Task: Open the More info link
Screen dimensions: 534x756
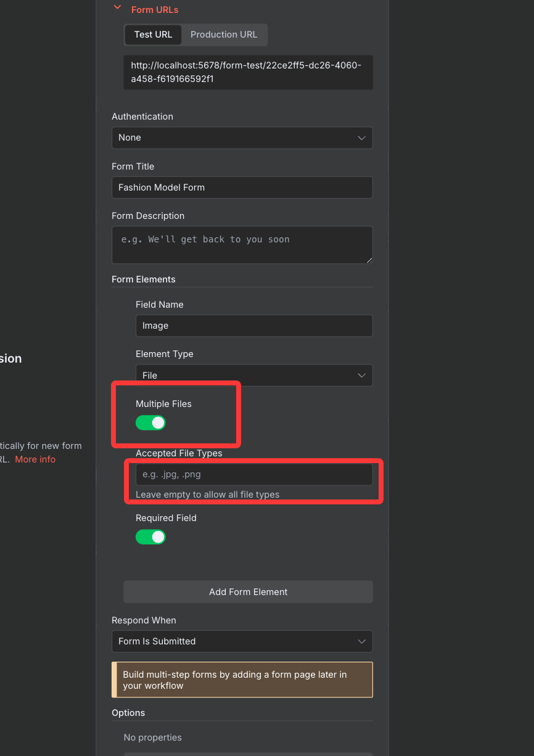Action: (x=35, y=459)
